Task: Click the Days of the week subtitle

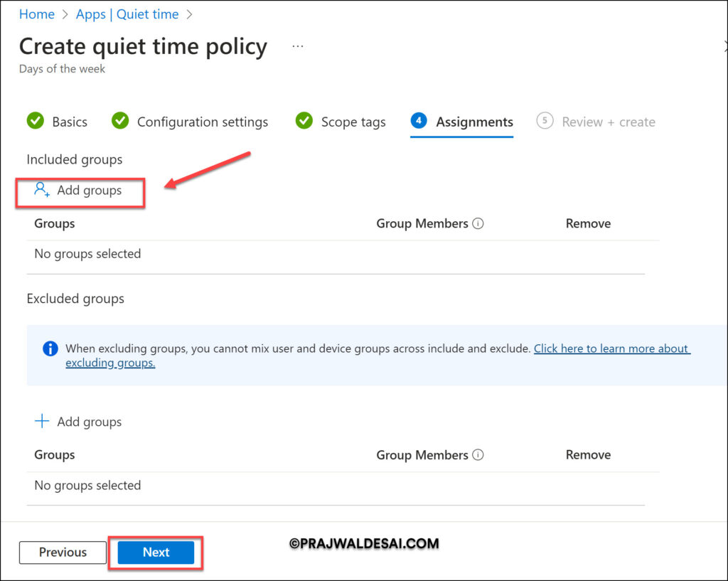Action: (x=62, y=69)
